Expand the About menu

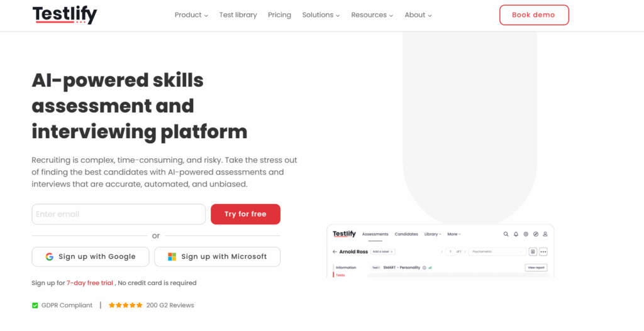coord(418,15)
